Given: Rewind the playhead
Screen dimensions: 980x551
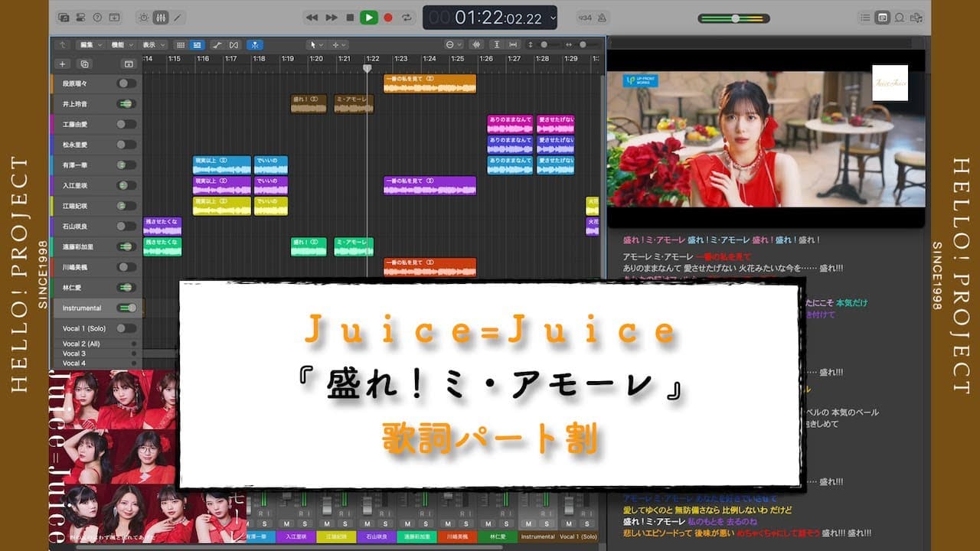Looking at the screenshot, I should pos(312,17).
